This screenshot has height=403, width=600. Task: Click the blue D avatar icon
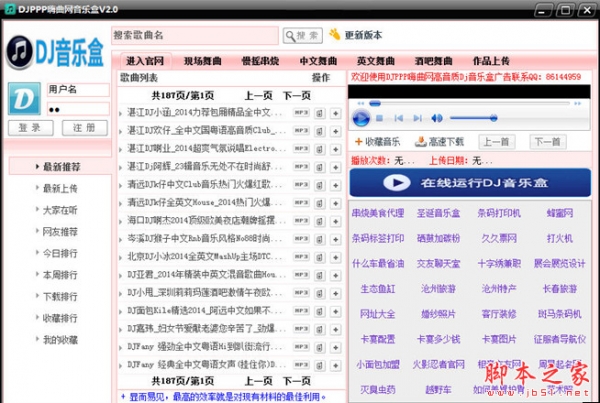(x=24, y=98)
